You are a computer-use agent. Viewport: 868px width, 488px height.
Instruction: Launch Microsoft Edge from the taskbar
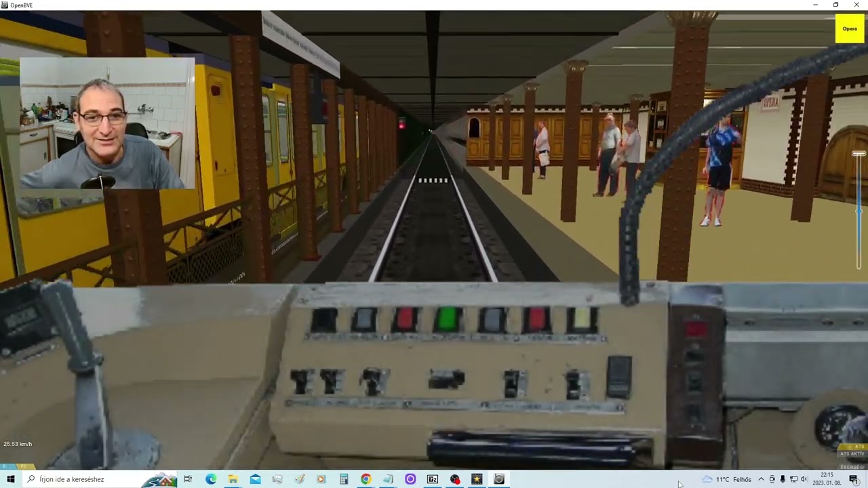click(211, 479)
